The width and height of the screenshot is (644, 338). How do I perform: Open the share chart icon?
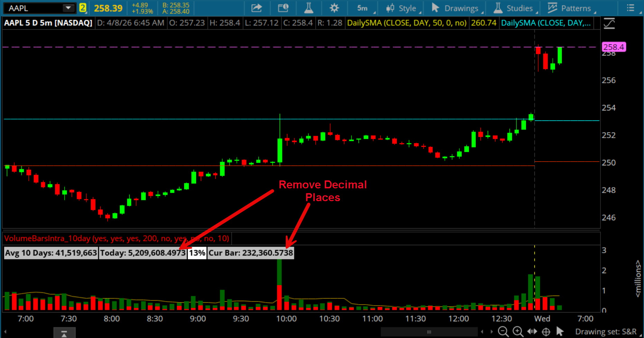click(256, 8)
